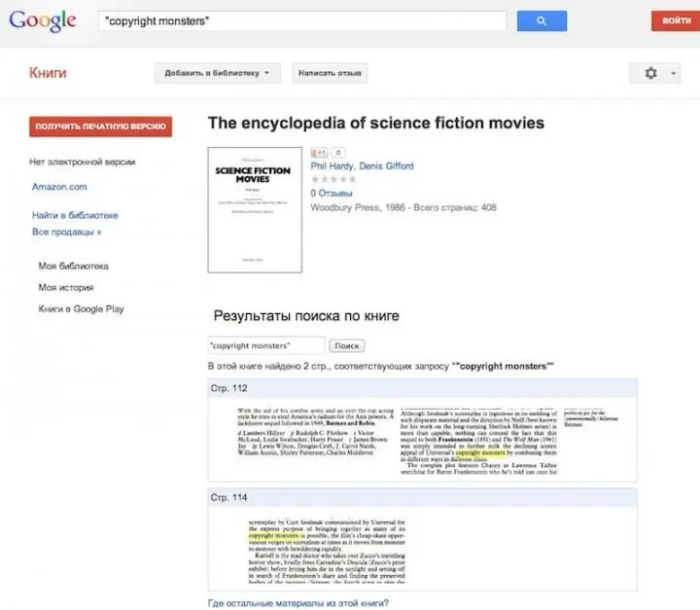700x610 pixels.
Task: Expand the arrow next to the gear
Action: [673, 73]
